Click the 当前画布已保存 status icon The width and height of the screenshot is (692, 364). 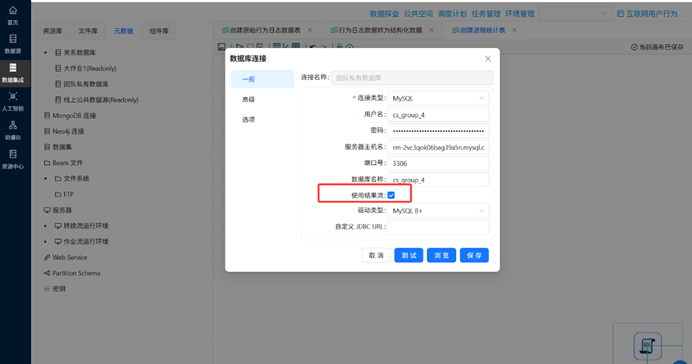[634, 47]
